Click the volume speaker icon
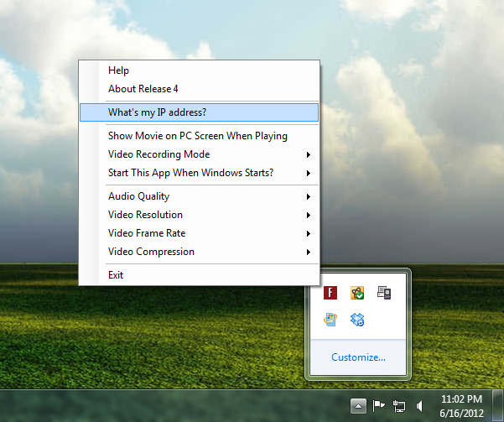This screenshot has height=422, width=504. coord(419,406)
